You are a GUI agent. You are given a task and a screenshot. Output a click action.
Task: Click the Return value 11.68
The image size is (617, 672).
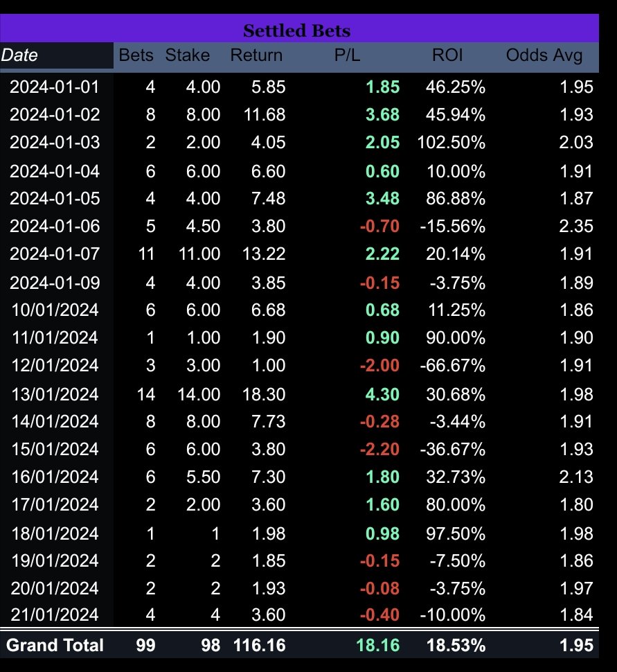pos(265,114)
